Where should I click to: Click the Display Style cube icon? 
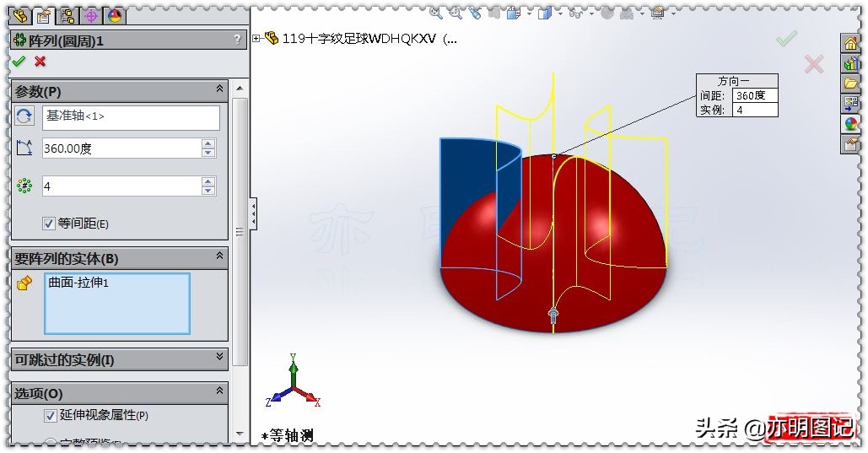click(x=545, y=12)
